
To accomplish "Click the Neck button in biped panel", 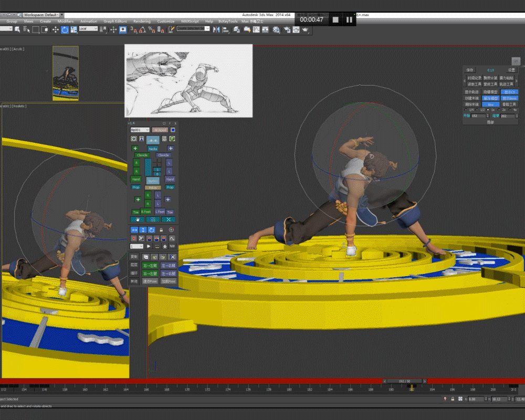I will [x=153, y=149].
